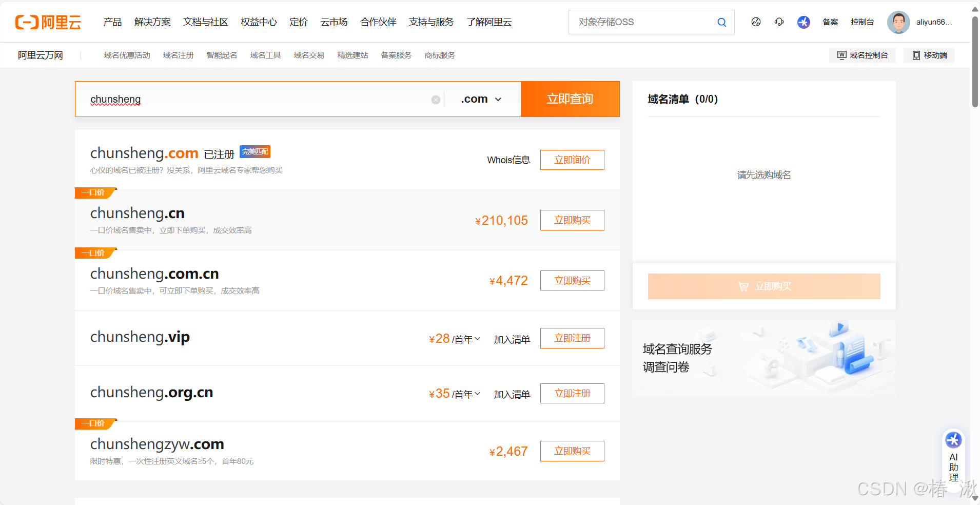Image resolution: width=980 pixels, height=505 pixels.
Task: Click 立即购买 for chunshengzyw.com
Action: coord(572,451)
